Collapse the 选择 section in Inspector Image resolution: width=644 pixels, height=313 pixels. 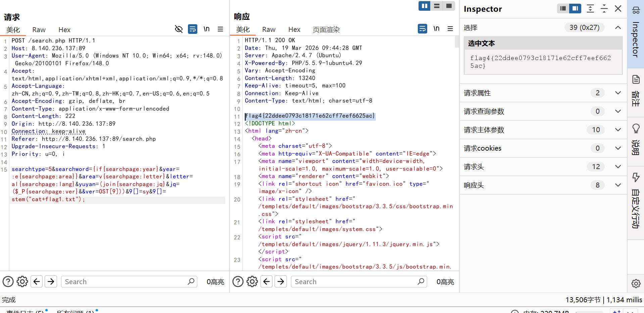pyautogui.click(x=618, y=28)
